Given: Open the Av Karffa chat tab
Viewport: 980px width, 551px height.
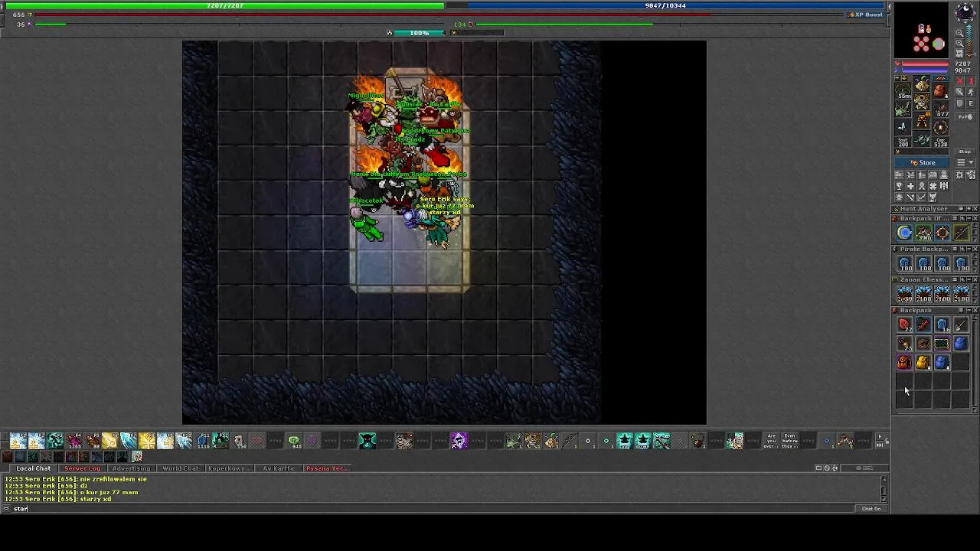Looking at the screenshot, I should tap(278, 468).
